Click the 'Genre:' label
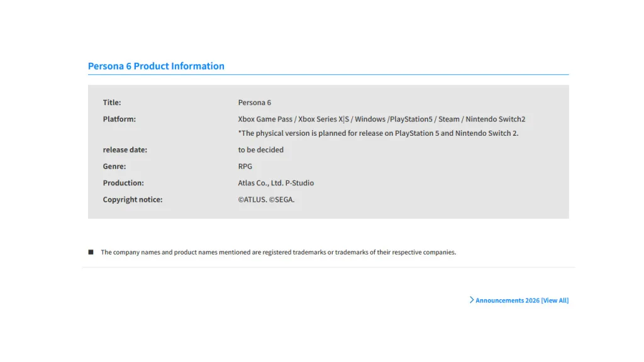Screen dimensions: 644x362 (114, 166)
